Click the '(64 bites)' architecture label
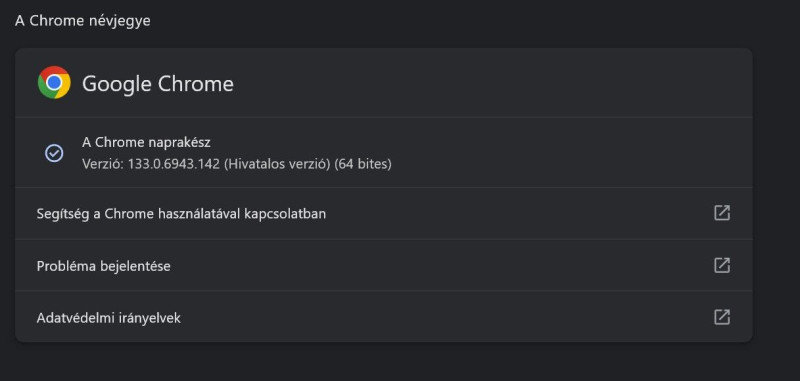 [363, 164]
